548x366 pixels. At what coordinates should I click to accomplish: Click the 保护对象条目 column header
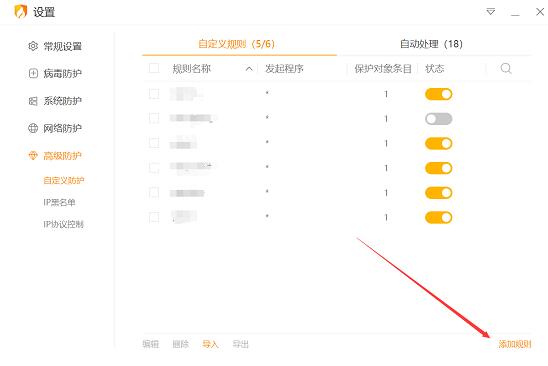coord(383,69)
